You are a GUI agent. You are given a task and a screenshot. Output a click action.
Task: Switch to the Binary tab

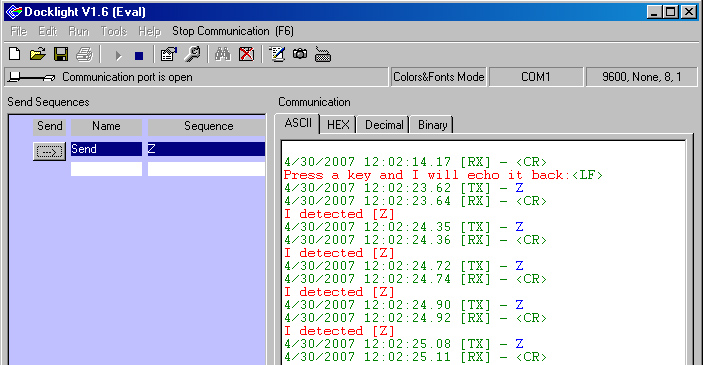point(433,125)
